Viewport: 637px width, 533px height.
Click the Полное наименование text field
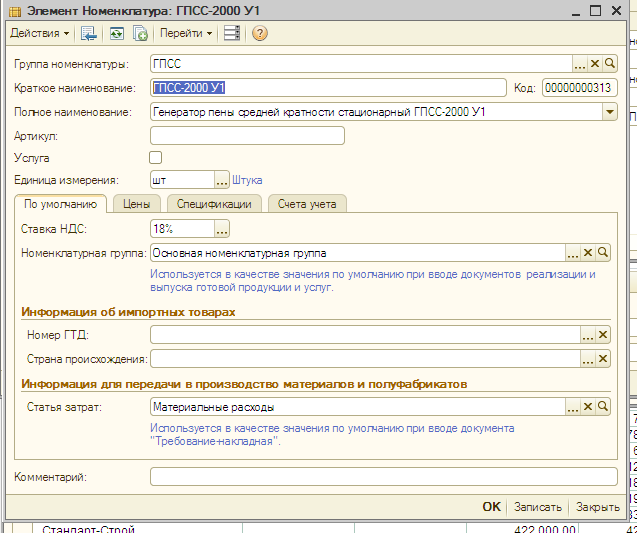coord(376,112)
